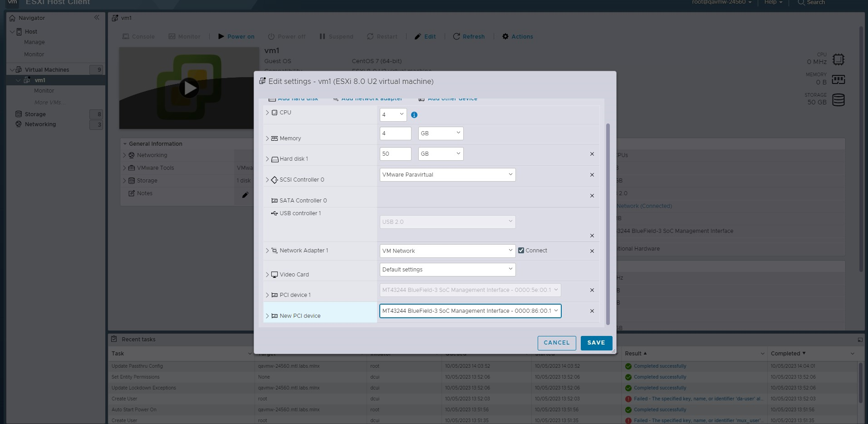Click the SAVE button

[x=596, y=343]
